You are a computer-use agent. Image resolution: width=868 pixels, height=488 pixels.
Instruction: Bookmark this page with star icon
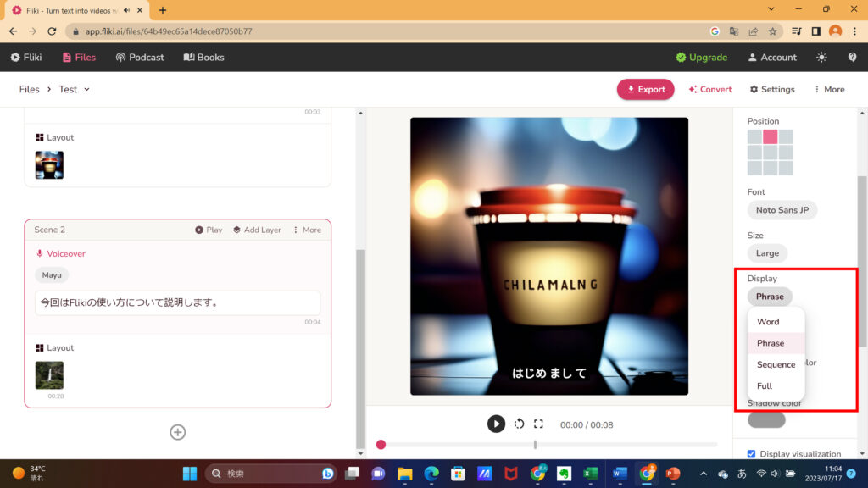coord(773,31)
